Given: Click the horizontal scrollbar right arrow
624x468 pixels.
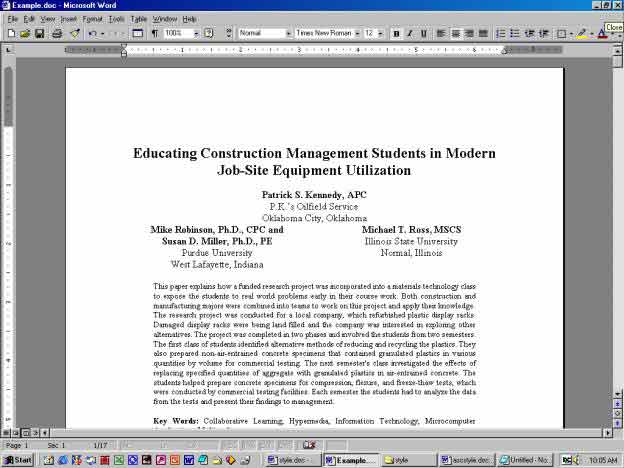Looking at the screenshot, I should tap(608, 433).
